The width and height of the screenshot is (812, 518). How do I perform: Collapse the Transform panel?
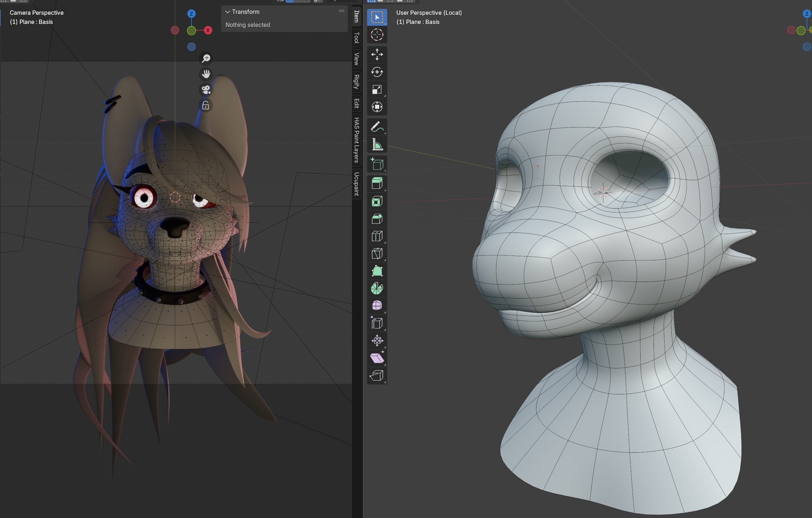[x=228, y=12]
